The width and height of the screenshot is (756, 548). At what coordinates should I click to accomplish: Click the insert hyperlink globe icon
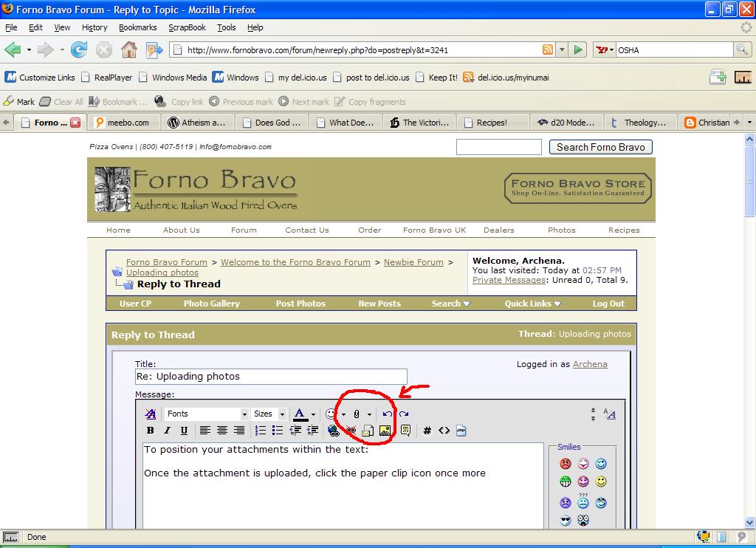point(334,431)
